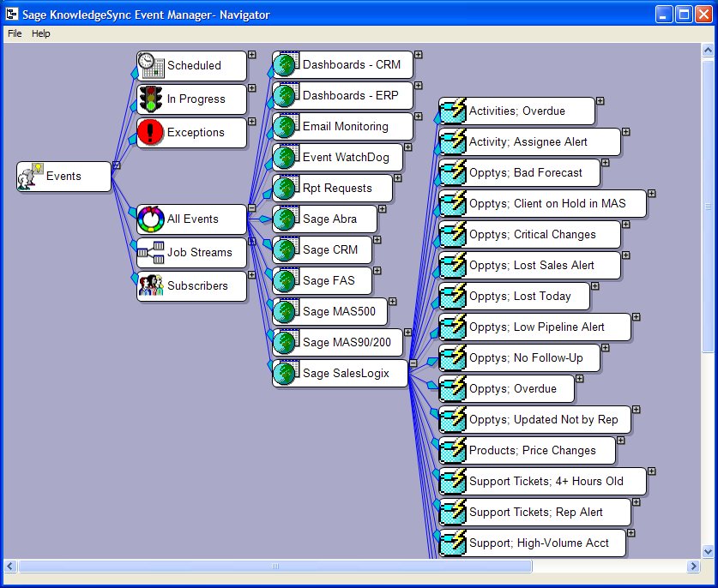718x588 pixels.
Task: Expand the Sage MAS500 node
Action: (392, 302)
